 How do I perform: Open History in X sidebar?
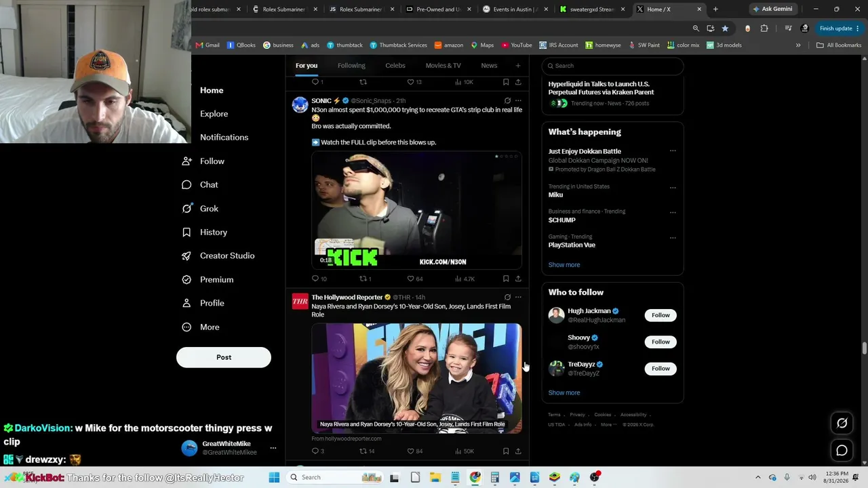click(x=205, y=232)
